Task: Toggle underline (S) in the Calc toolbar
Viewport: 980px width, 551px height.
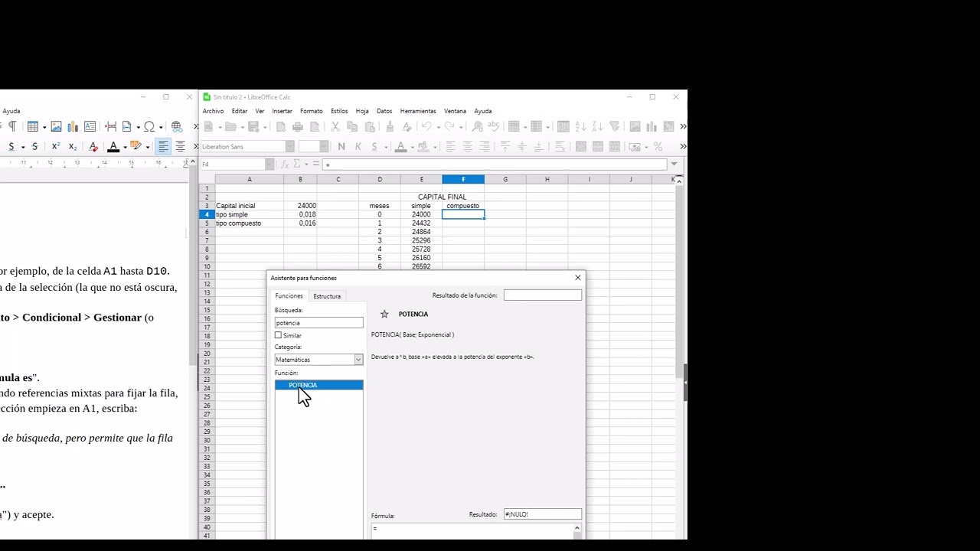Action: click(374, 146)
